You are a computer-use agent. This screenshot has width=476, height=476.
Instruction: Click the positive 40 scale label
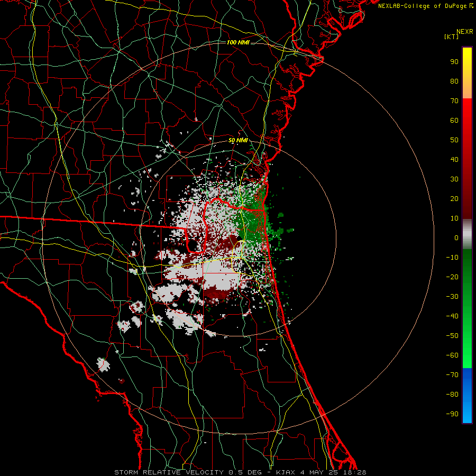(x=454, y=160)
